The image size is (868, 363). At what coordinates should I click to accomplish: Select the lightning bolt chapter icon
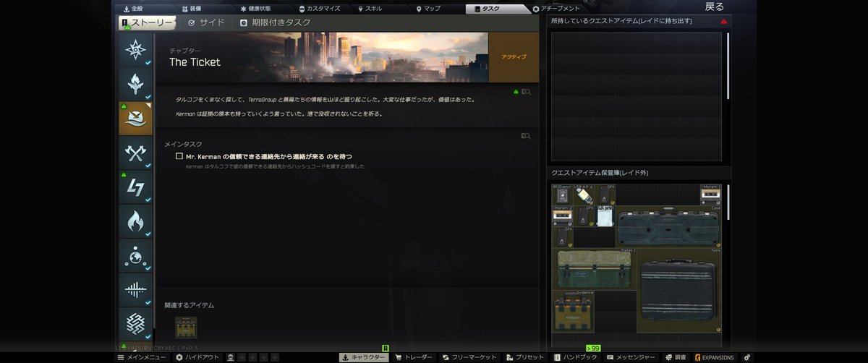[136, 187]
